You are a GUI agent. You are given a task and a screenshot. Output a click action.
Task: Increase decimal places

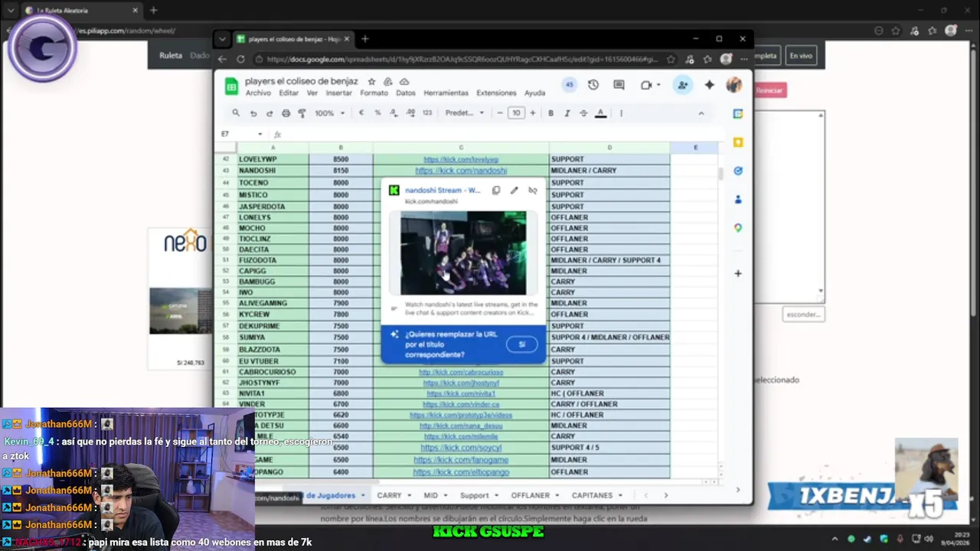coord(410,113)
